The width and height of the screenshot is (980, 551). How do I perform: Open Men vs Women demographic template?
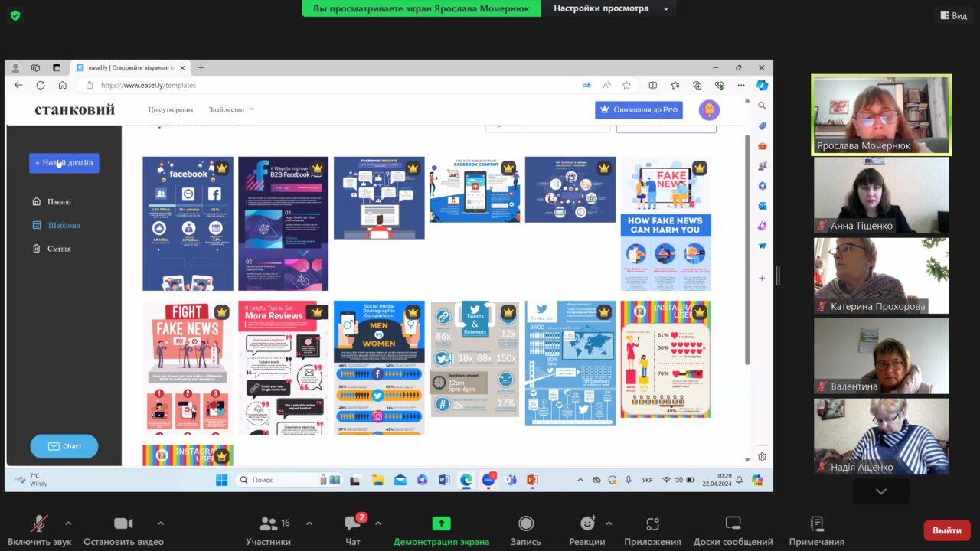pos(379,367)
